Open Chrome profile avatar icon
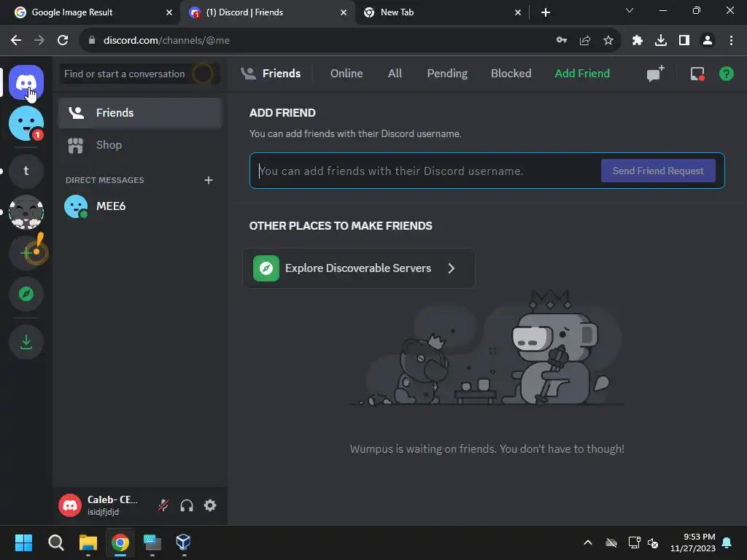Screen dimensions: 747x560 [x=708, y=41]
